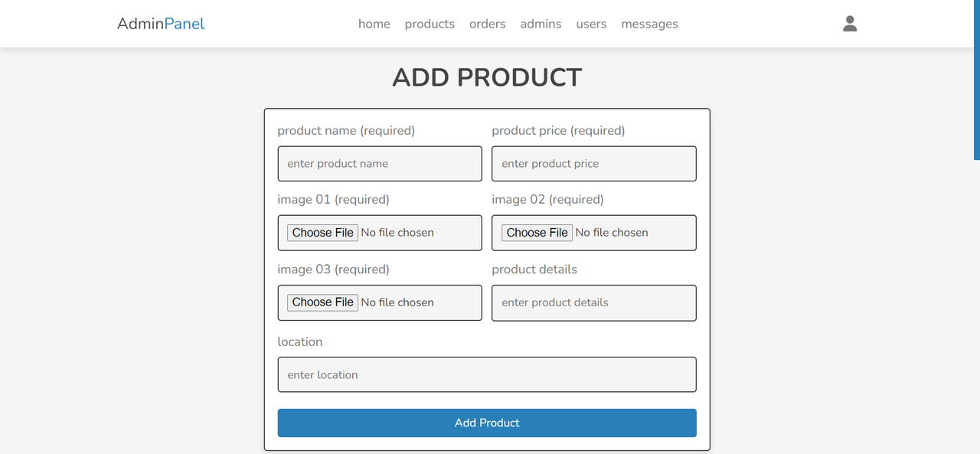Image resolution: width=980 pixels, height=454 pixels.
Task: Open the messages nav link
Action: tap(650, 24)
